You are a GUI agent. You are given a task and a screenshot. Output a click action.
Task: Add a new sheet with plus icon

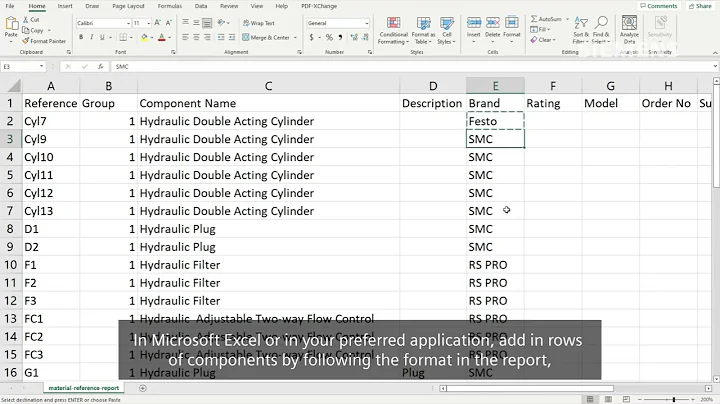coord(143,388)
